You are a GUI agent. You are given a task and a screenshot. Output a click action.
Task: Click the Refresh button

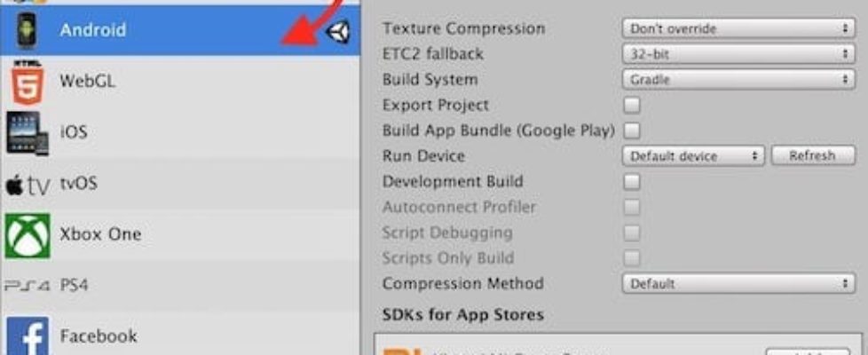tap(811, 156)
